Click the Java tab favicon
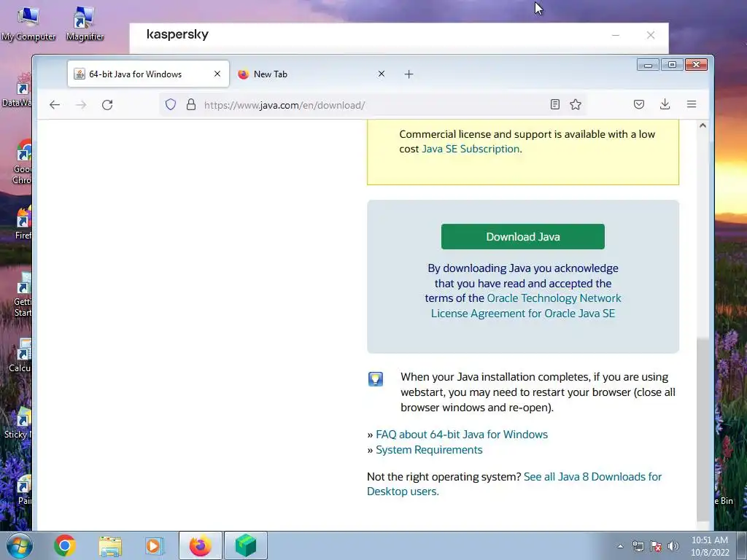The height and width of the screenshot is (560, 747). pyautogui.click(x=80, y=74)
